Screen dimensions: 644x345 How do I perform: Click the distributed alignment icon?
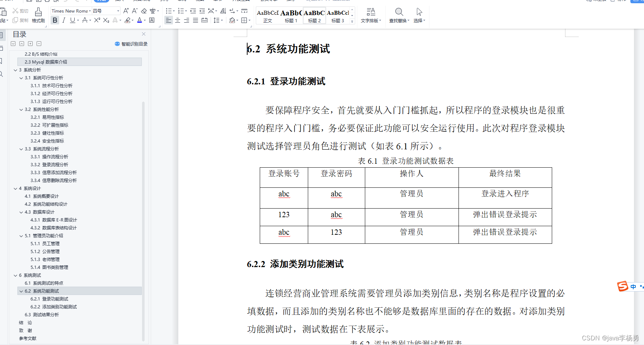coord(205,20)
